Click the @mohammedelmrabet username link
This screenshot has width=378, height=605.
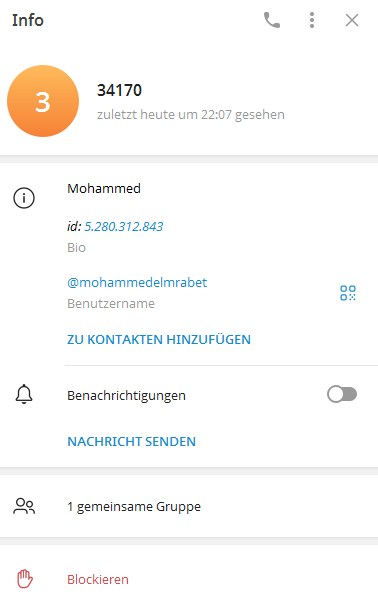pyautogui.click(x=137, y=283)
